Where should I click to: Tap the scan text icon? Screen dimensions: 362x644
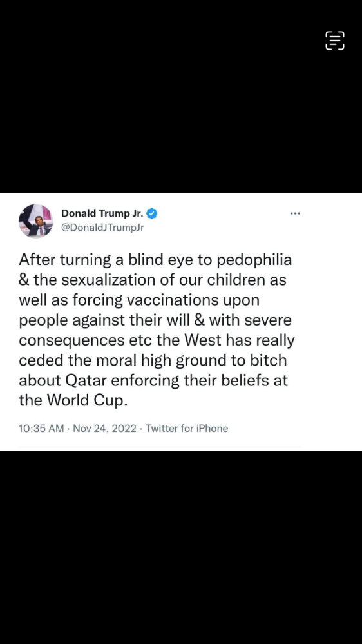pyautogui.click(x=335, y=40)
